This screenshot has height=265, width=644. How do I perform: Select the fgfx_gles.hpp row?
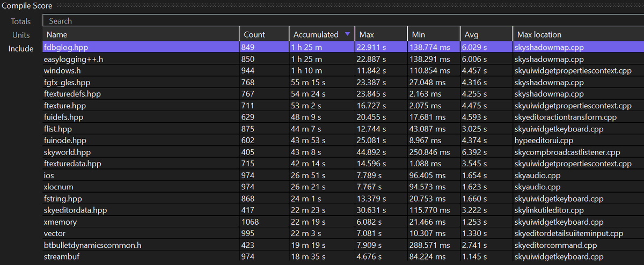[x=343, y=83]
